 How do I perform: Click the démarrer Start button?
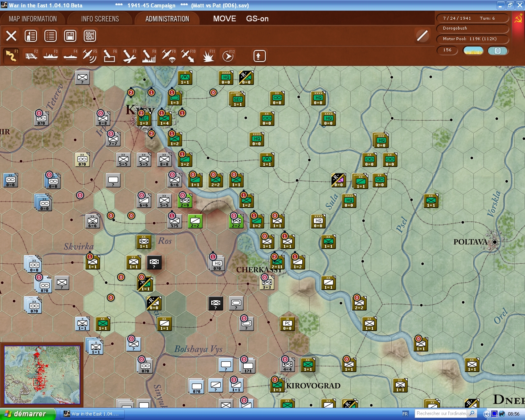(x=27, y=414)
